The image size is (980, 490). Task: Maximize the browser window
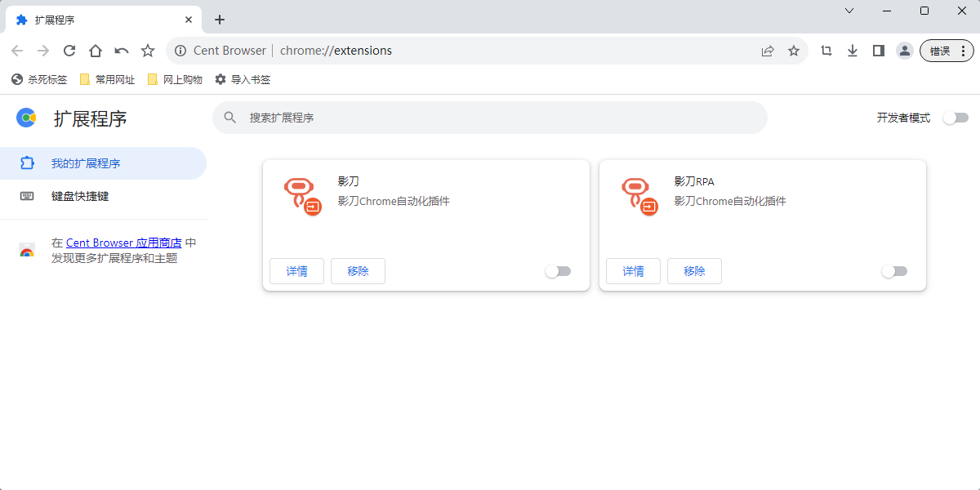[924, 11]
